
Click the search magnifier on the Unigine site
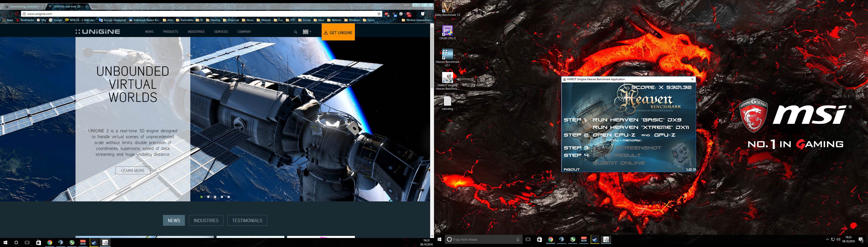point(295,32)
